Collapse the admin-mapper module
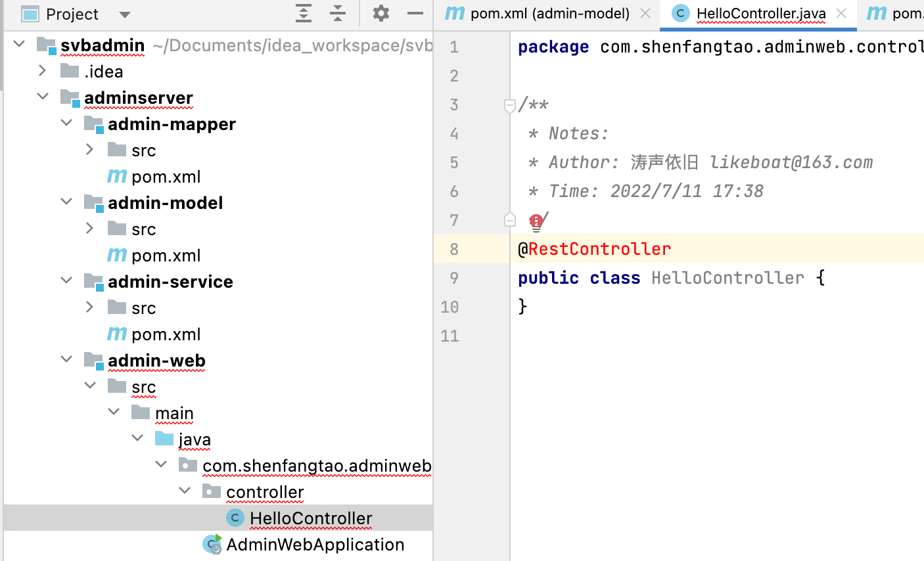 tap(67, 123)
